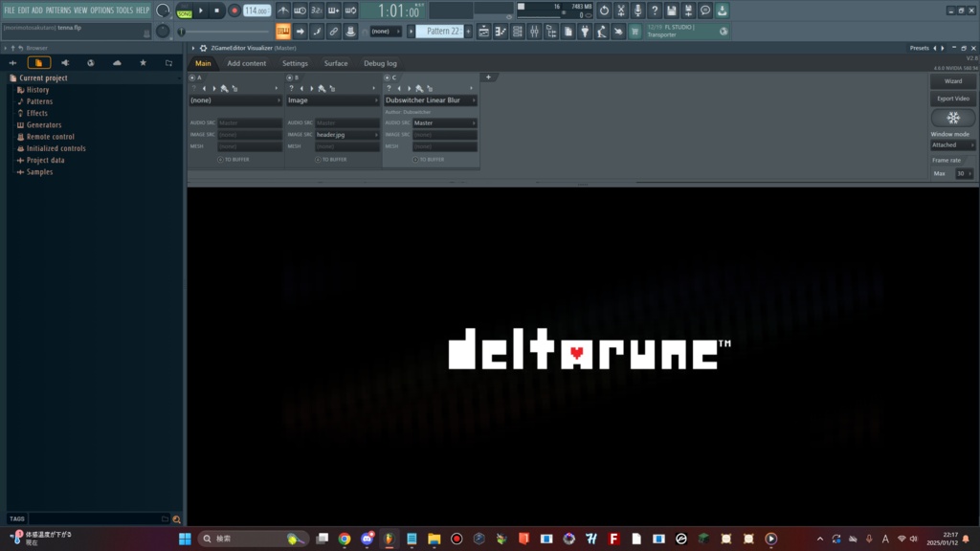Open help with the question mark icon
This screenshot has width=980, height=551.
coord(655,11)
